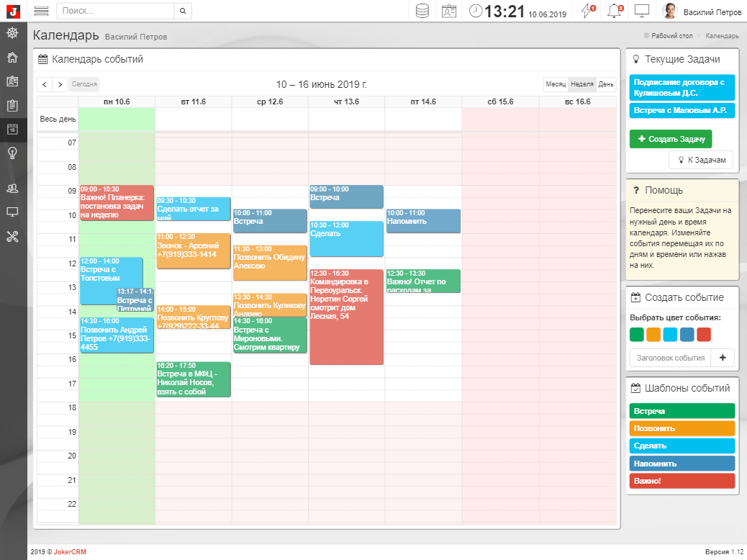The image size is (747, 560).
Task: Switch calendar to День view
Action: 606,84
